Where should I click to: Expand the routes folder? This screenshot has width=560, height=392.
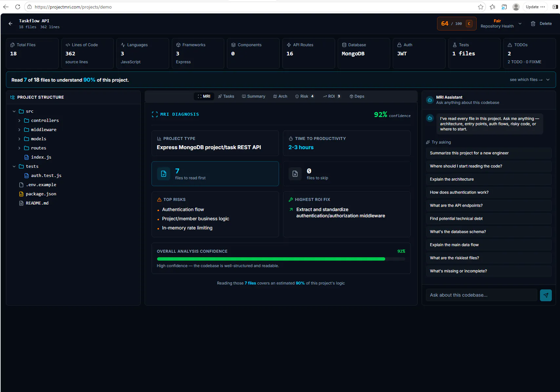click(x=19, y=148)
